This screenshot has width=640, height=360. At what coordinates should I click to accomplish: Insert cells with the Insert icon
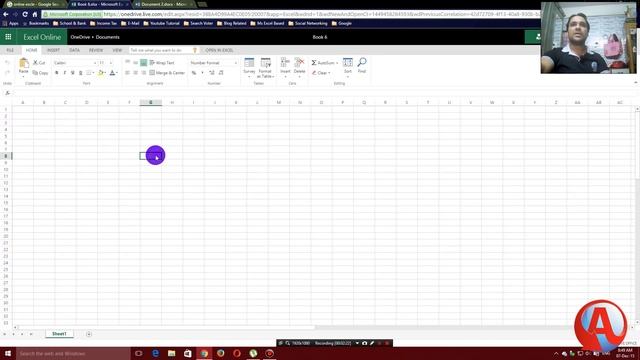(285, 62)
